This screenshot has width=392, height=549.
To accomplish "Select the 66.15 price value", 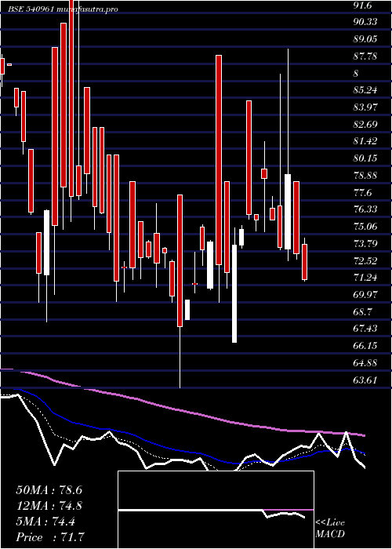I will tap(365, 346).
